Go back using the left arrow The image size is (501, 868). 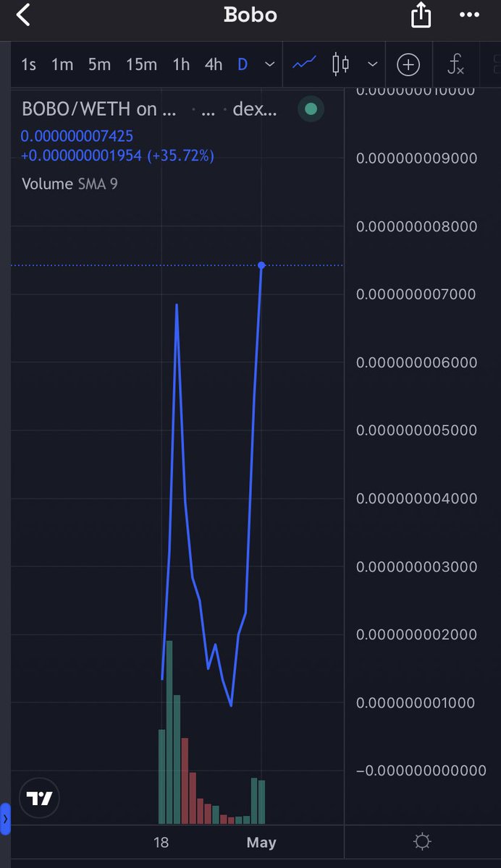pyautogui.click(x=23, y=14)
